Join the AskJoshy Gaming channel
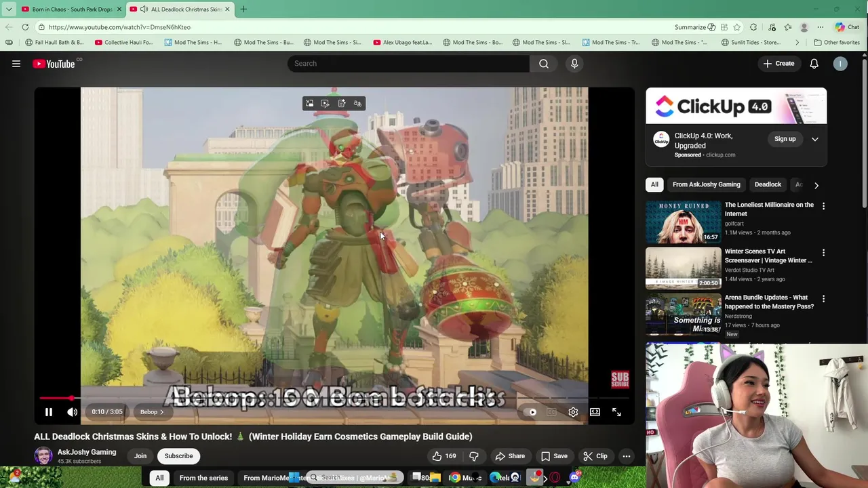868x488 pixels. click(x=140, y=456)
